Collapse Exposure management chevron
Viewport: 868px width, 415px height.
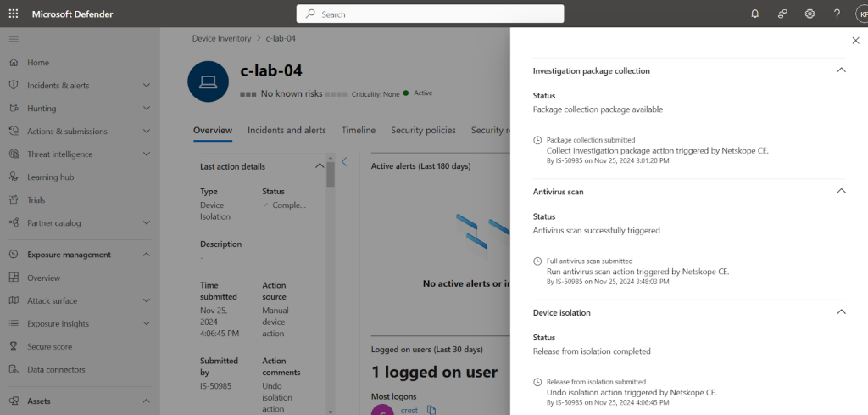pos(146,255)
